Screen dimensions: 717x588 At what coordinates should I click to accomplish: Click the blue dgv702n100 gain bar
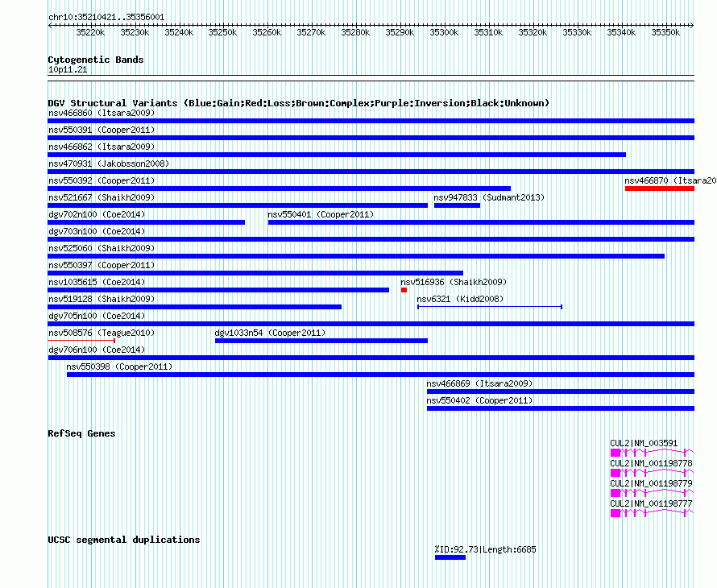coord(147,222)
